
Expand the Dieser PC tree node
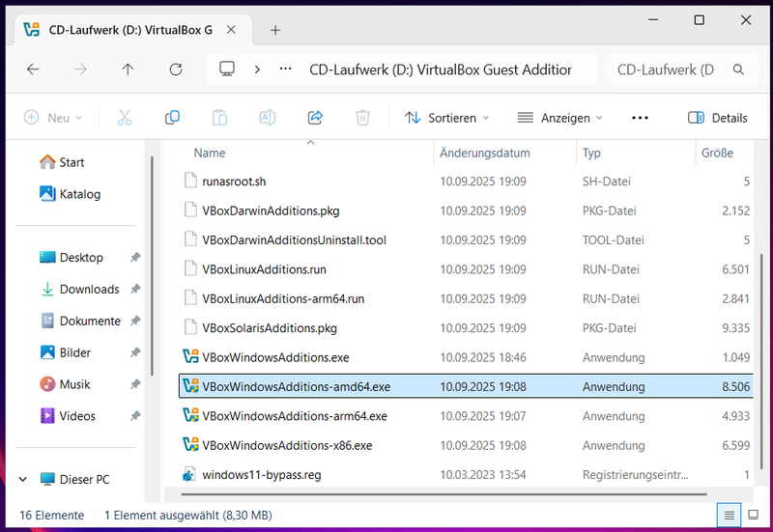pos(22,479)
